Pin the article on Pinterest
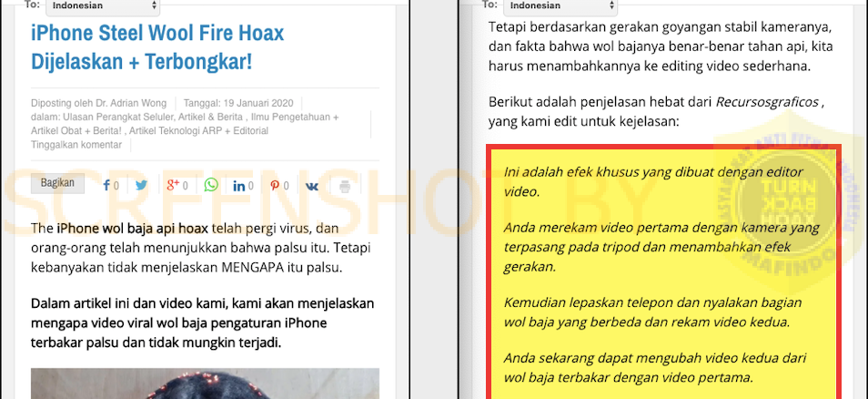The height and width of the screenshot is (399, 868). (x=279, y=186)
